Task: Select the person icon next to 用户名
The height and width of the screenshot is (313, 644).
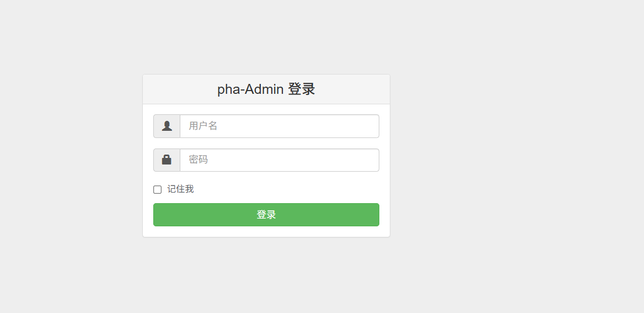Action: coord(167,126)
